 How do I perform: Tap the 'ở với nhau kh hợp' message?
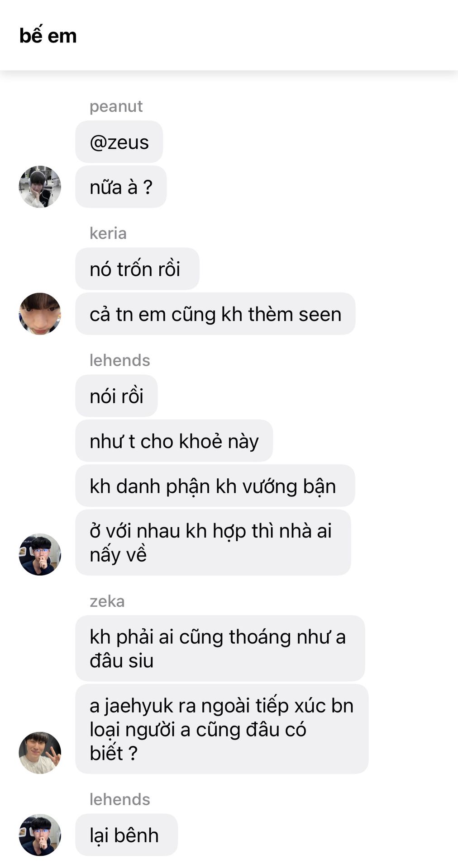[213, 542]
